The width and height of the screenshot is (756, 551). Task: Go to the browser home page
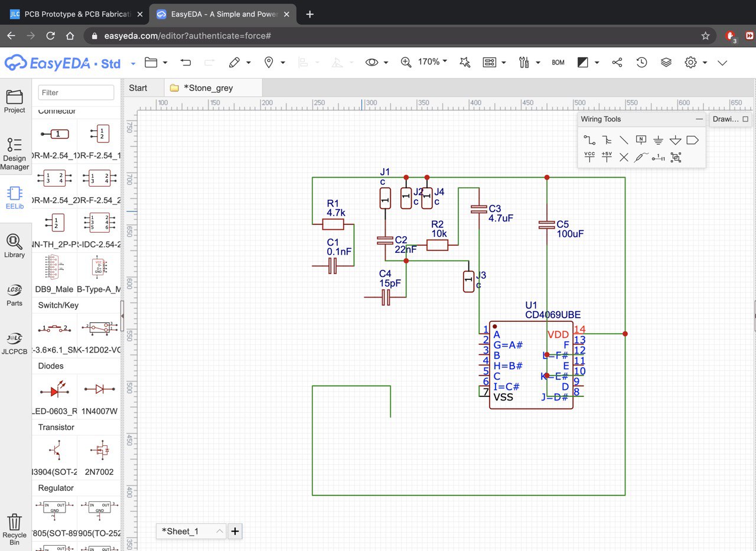tap(70, 36)
